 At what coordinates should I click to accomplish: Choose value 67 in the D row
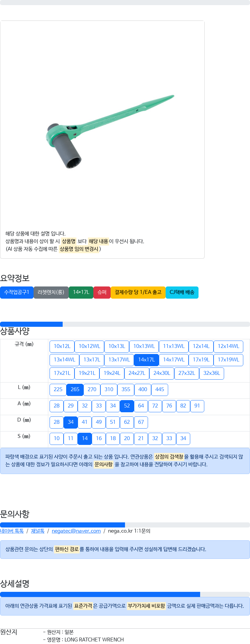[x=141, y=422]
